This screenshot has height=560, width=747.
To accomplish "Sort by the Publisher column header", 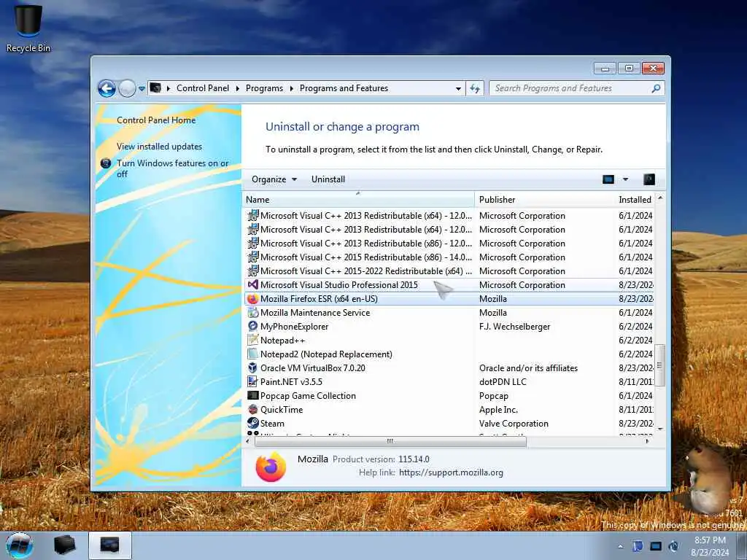I will (x=544, y=200).
